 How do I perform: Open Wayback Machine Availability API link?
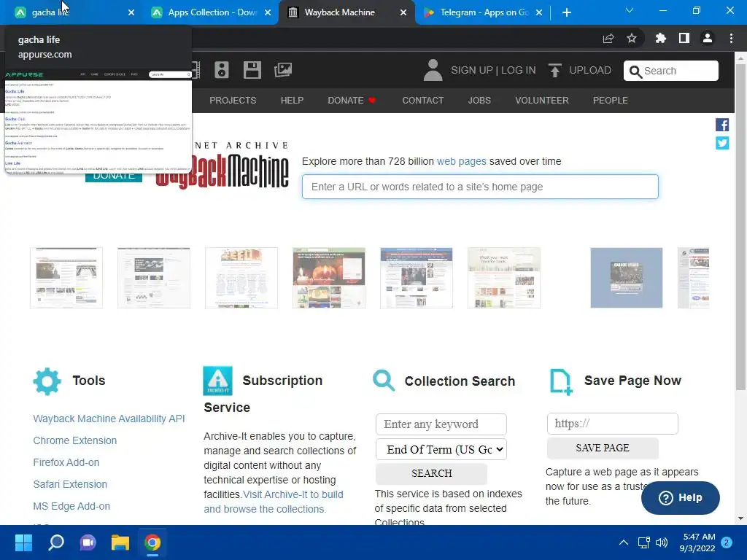(109, 419)
